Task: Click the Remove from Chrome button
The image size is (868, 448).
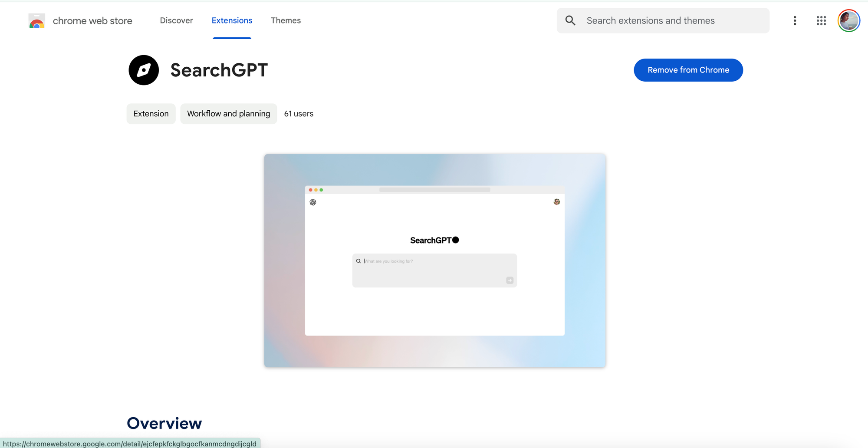Action: 688,70
